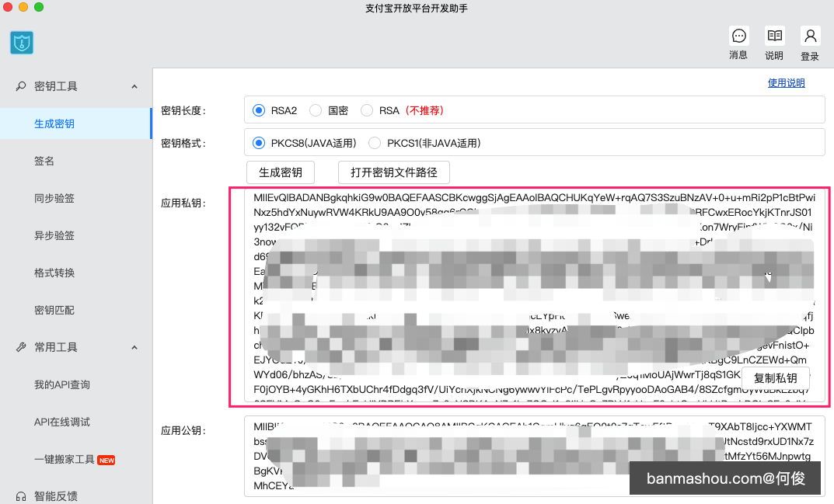Select the 国密 key length option
Screen dimensions: 834x504
coord(316,110)
